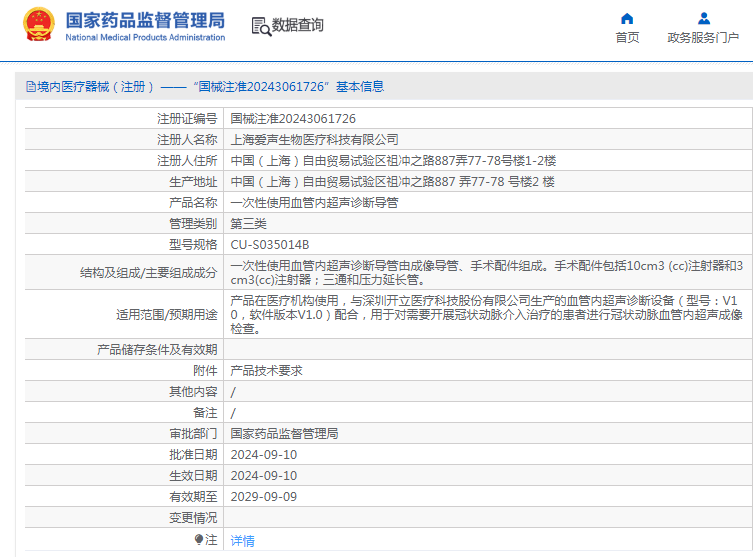The image size is (753, 557).
Task: Click the 适用范围/预期用途 description text
Action: 486,315
